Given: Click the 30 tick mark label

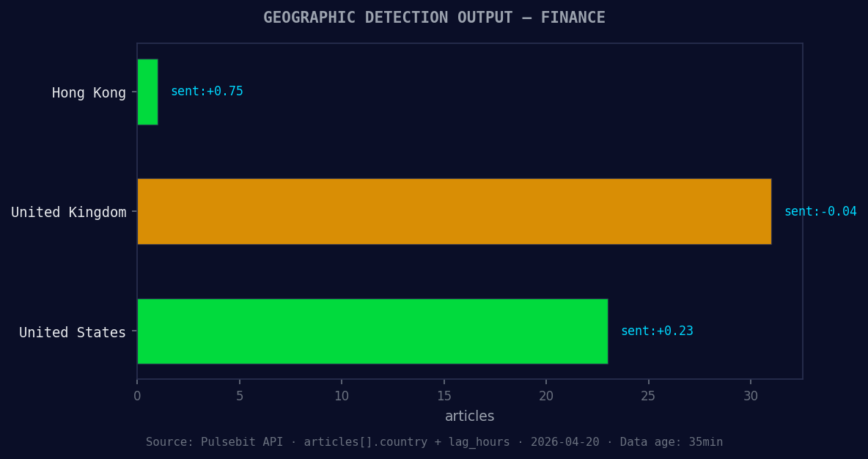Looking at the screenshot, I should click(x=751, y=395).
